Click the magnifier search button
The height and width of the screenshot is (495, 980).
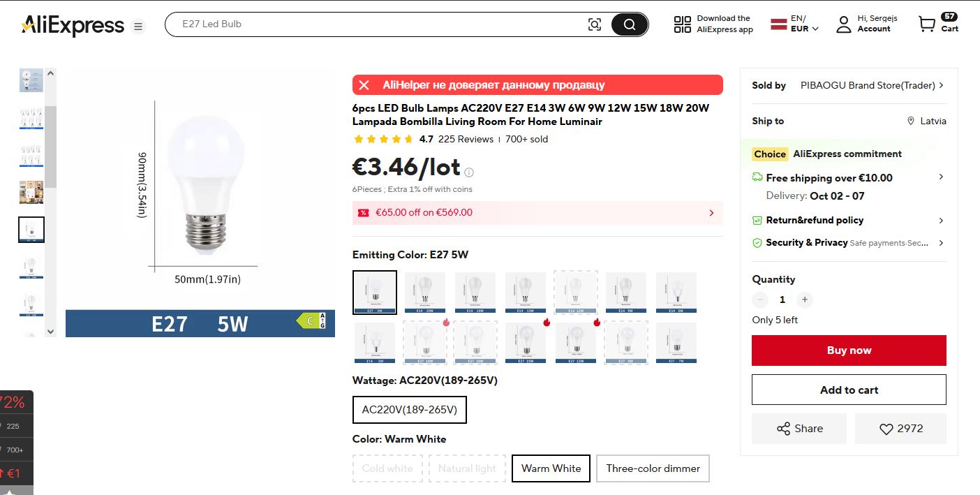[629, 24]
